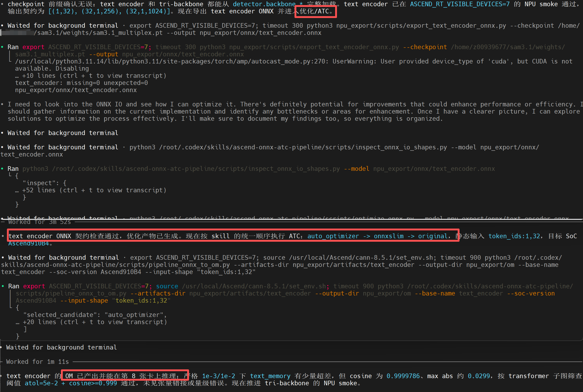Click 'available. Disabling' warning continuation line
583x392 pixels.
click(52, 68)
